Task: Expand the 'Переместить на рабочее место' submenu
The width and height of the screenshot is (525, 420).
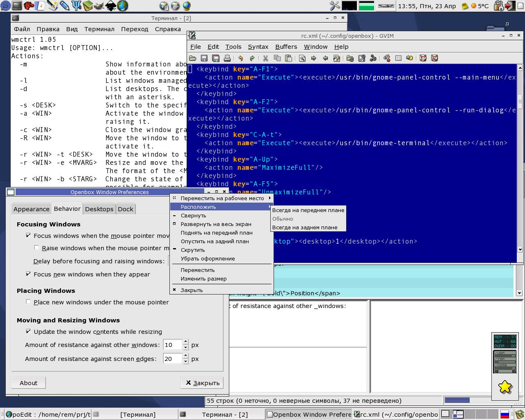Action: click(222, 198)
